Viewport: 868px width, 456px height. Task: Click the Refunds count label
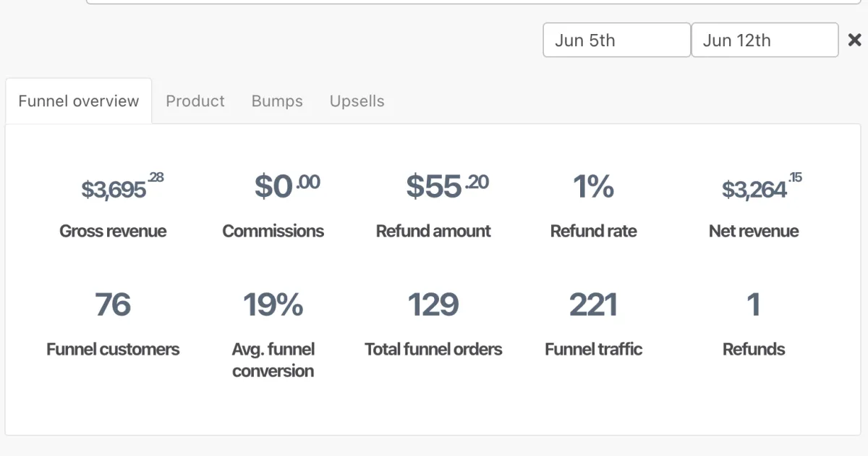point(754,350)
